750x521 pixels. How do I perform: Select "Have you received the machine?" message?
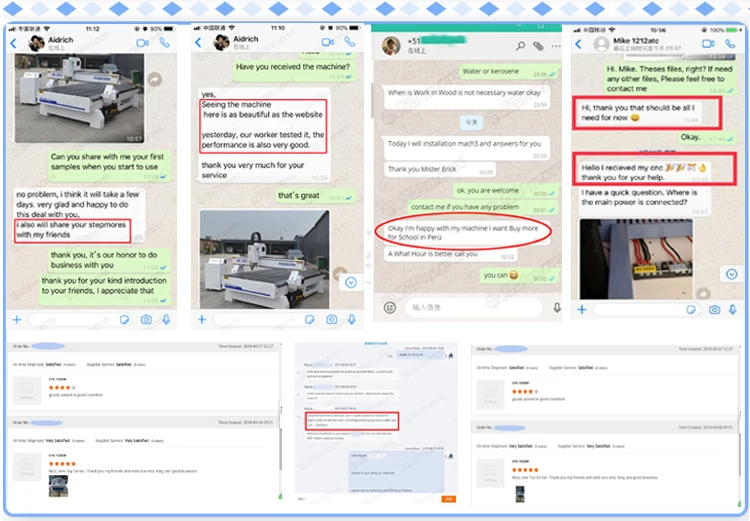[293, 69]
